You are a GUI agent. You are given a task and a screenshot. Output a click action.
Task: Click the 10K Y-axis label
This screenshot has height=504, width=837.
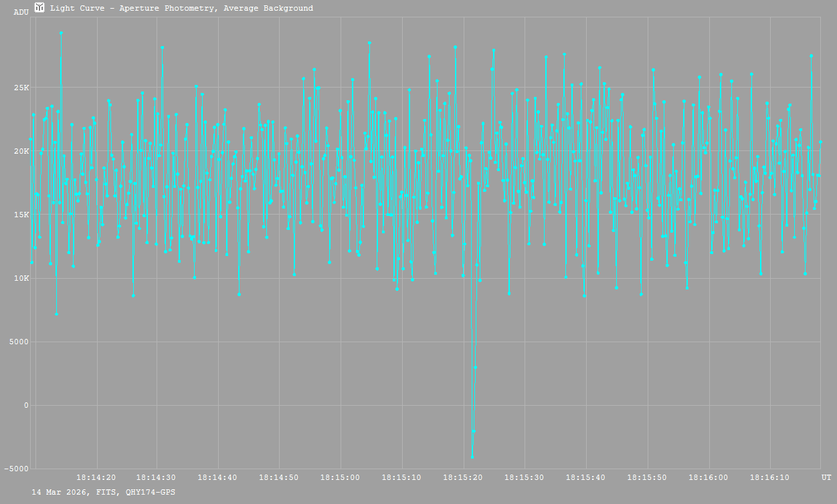coord(21,278)
